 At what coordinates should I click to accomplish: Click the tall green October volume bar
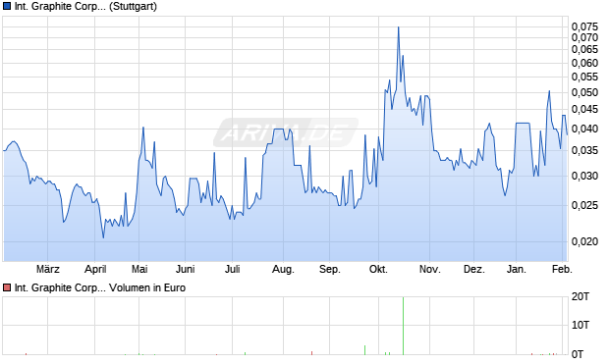point(403,326)
